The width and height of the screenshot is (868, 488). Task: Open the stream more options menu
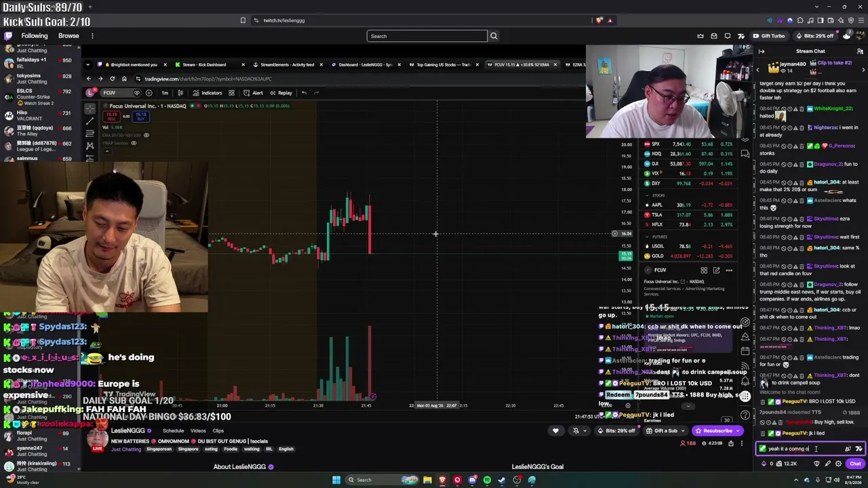pyautogui.click(x=741, y=443)
